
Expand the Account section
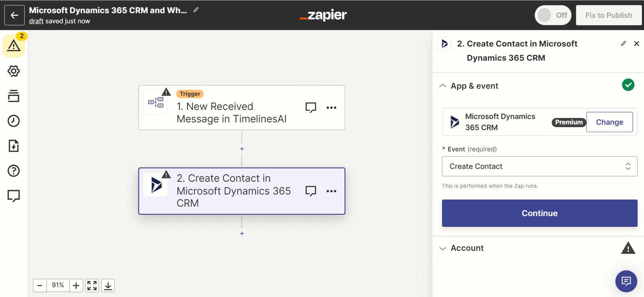coord(443,248)
